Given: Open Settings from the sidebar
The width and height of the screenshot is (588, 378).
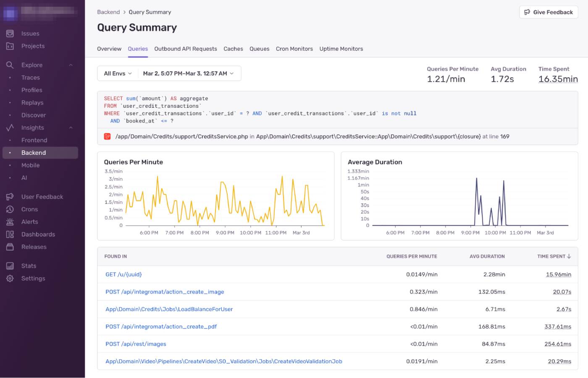Looking at the screenshot, I should point(33,278).
